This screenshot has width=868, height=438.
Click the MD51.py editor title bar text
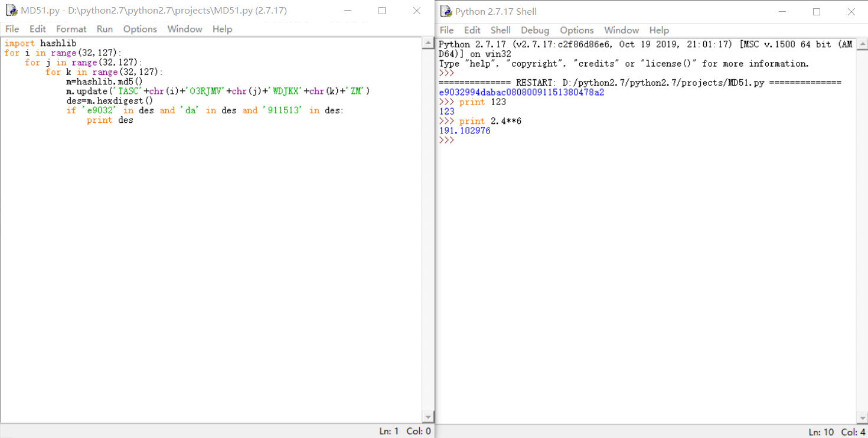154,11
